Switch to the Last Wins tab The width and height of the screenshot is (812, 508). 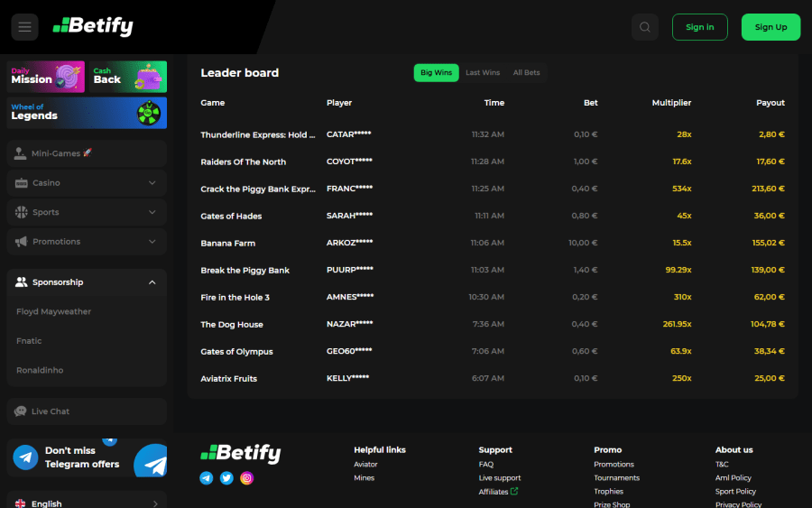tap(483, 73)
